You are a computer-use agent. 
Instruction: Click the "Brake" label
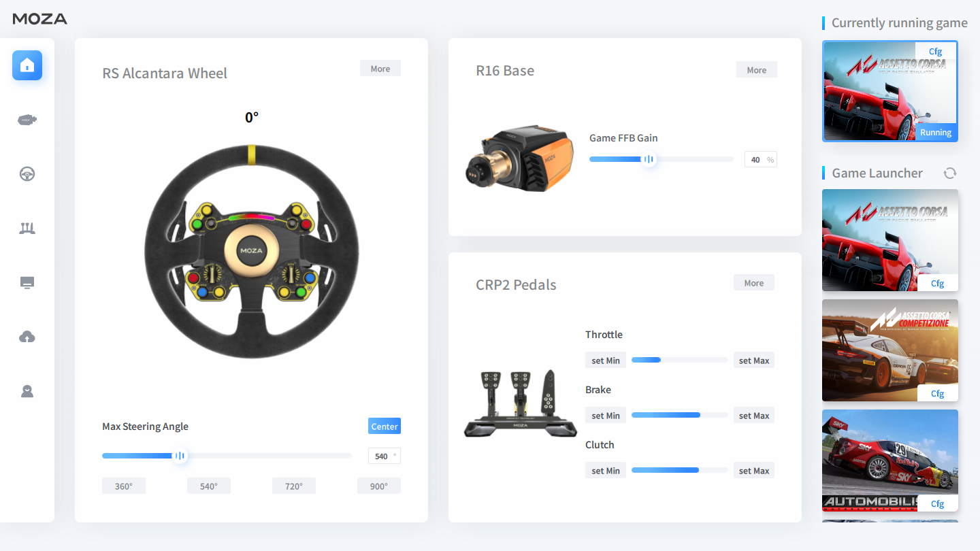point(598,390)
